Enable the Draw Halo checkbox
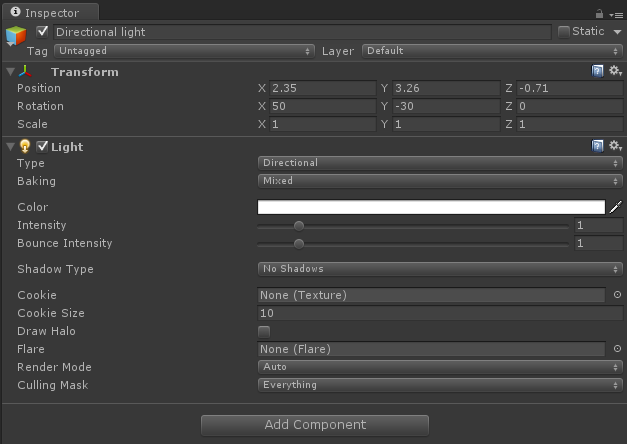 tap(264, 331)
